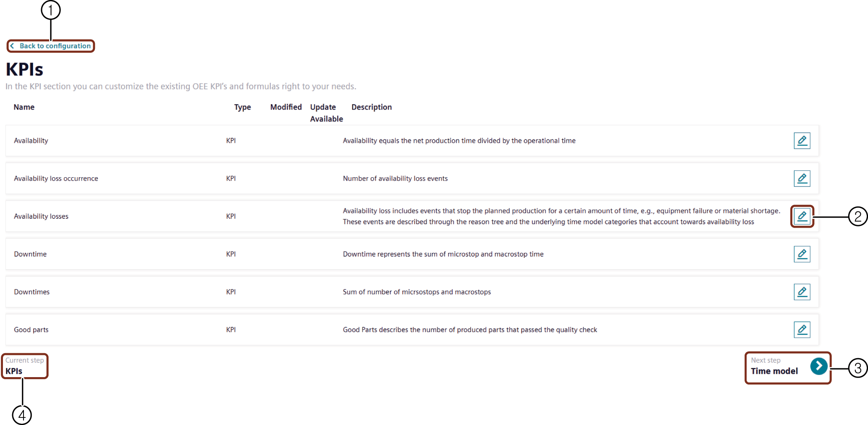Click the Modified column header
Screen dimensions: 868x425
tap(286, 107)
